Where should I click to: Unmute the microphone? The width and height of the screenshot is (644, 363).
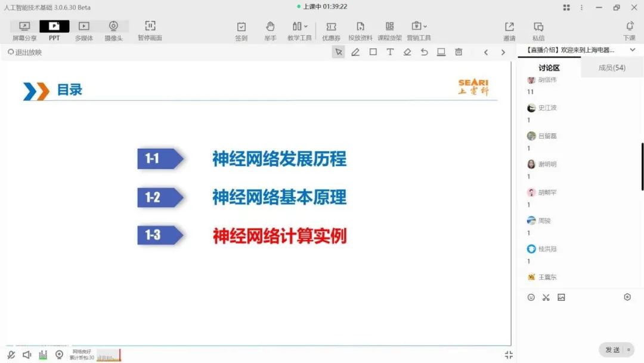11,355
